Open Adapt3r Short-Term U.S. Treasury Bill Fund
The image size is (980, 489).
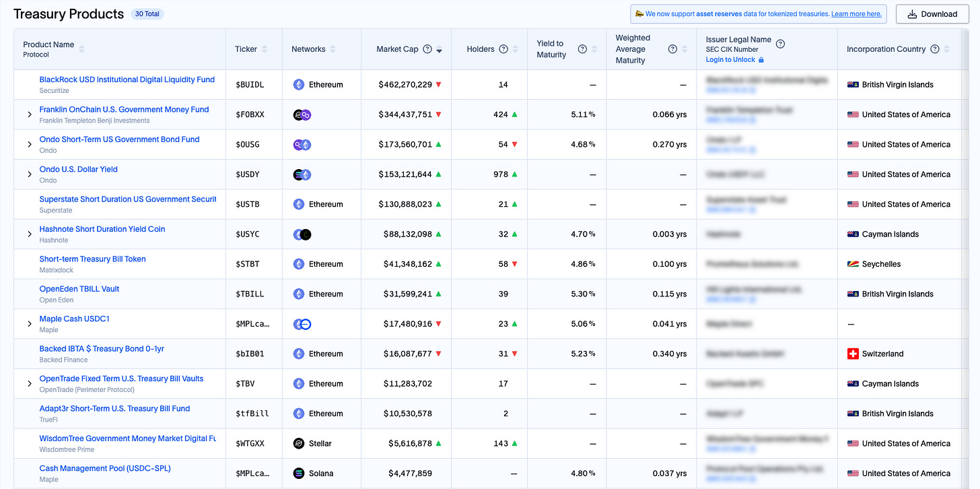tap(114, 409)
